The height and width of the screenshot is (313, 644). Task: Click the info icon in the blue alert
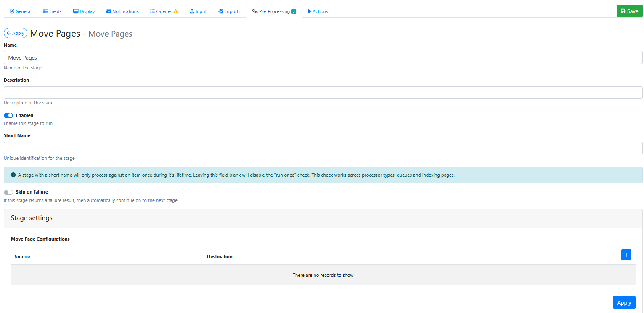[13, 175]
